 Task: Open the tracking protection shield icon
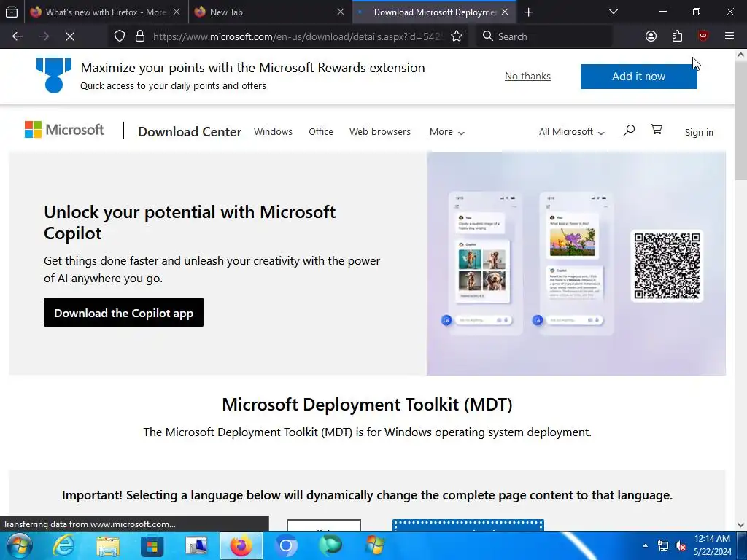120,36
